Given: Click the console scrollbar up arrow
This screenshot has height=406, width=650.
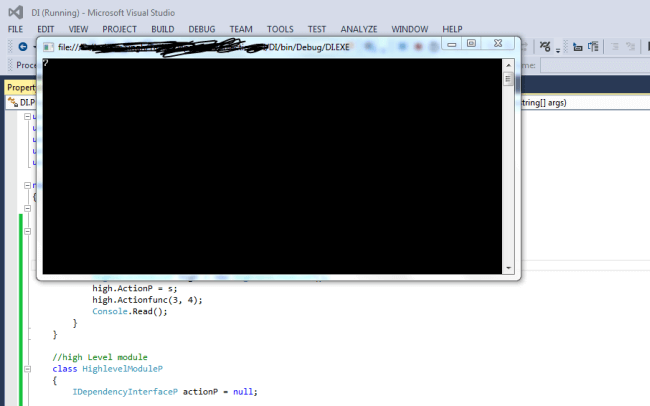Looking at the screenshot, I should pyautogui.click(x=509, y=65).
